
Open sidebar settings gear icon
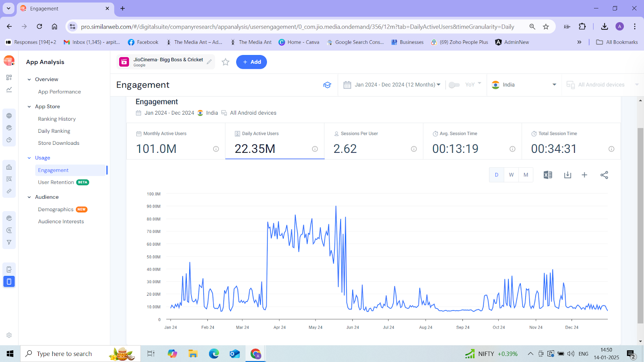pos(9,335)
